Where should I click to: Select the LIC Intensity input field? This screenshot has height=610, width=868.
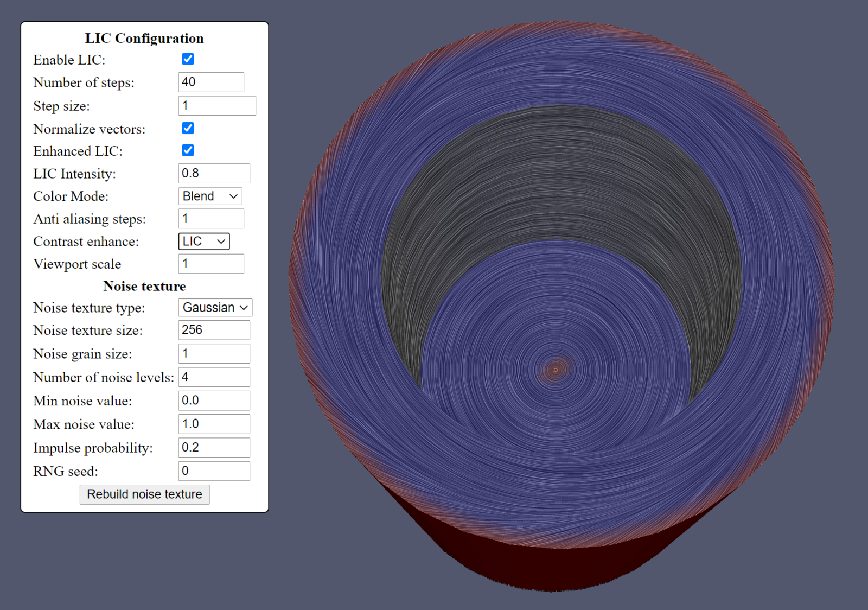pyautogui.click(x=214, y=174)
